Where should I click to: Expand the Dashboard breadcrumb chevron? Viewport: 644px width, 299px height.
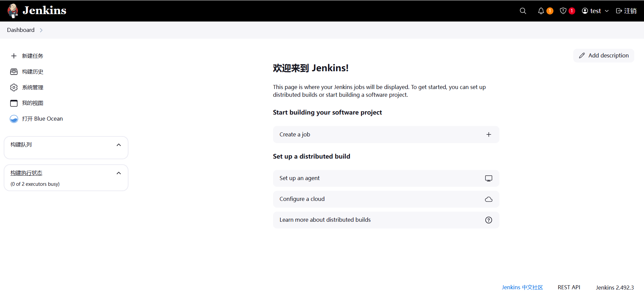pos(41,30)
